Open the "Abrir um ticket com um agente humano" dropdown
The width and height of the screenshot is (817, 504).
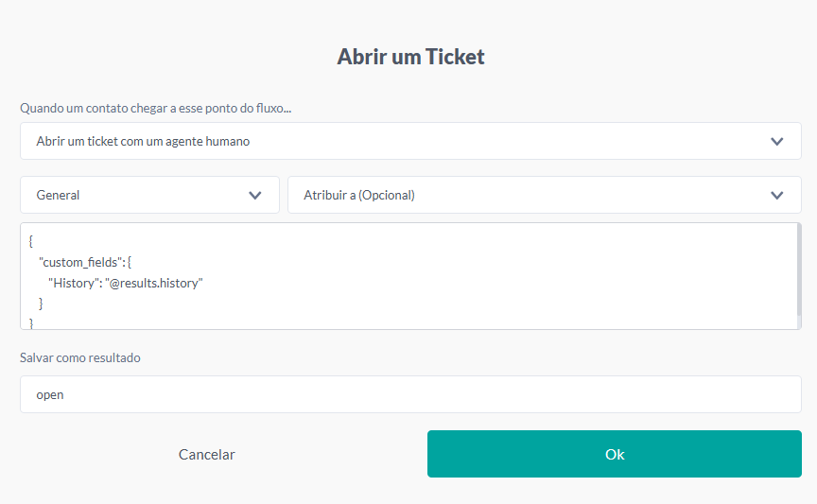click(397, 141)
